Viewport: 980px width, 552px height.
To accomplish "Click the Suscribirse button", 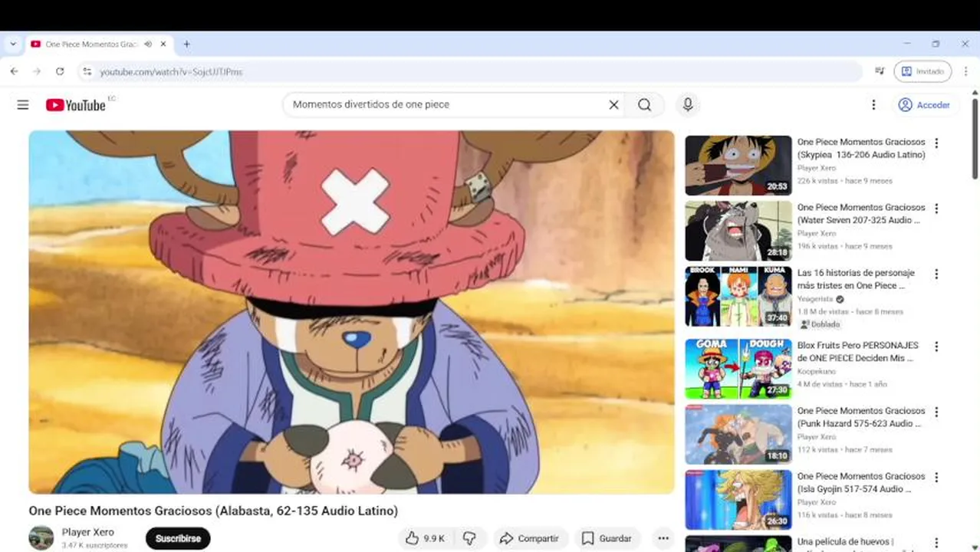I will pyautogui.click(x=178, y=538).
